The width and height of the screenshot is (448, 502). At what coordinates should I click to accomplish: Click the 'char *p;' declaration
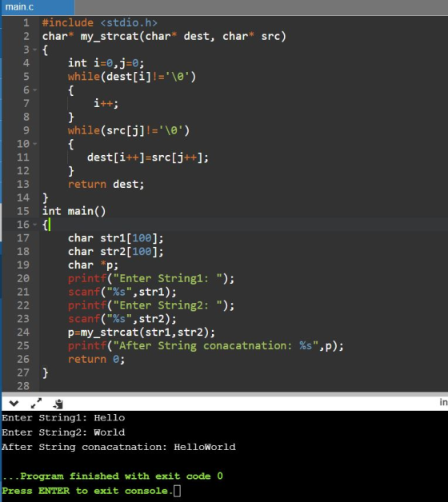click(x=94, y=265)
